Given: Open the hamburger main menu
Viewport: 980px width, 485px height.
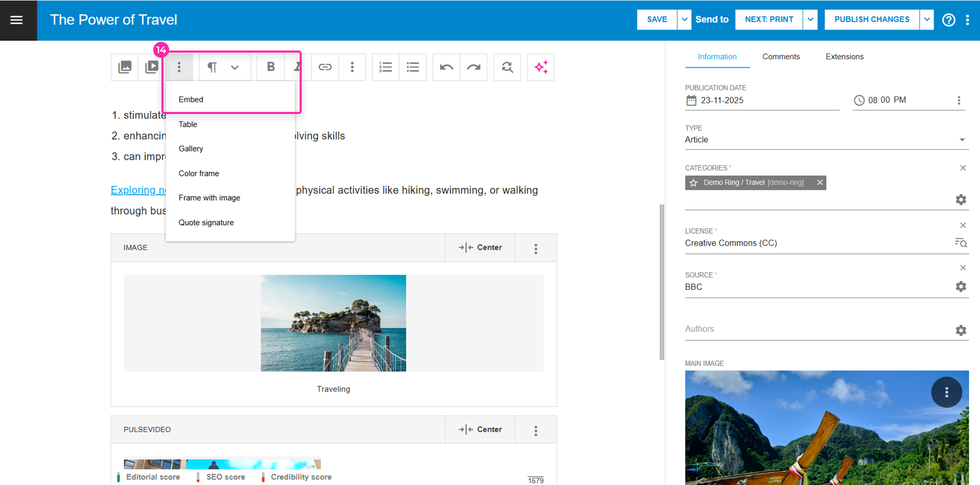Looking at the screenshot, I should (17, 20).
